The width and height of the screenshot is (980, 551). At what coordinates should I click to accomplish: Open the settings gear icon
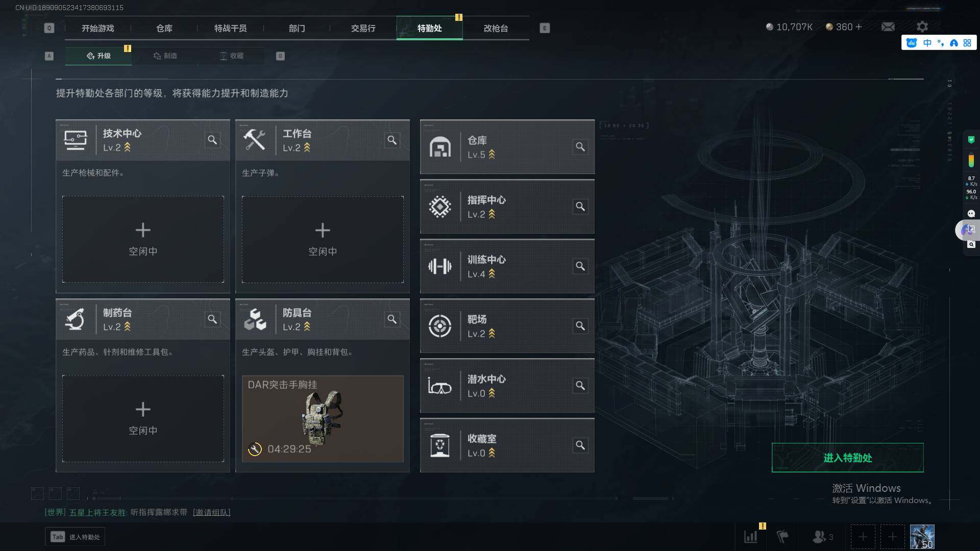pos(922,27)
